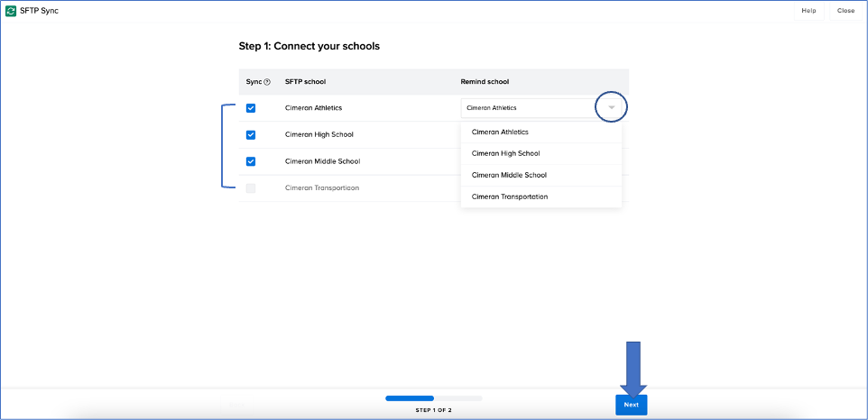
Task: Click the Remind school column header
Action: 485,82
